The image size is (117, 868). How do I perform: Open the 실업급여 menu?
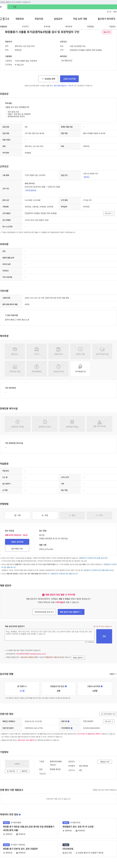tap(58, 19)
